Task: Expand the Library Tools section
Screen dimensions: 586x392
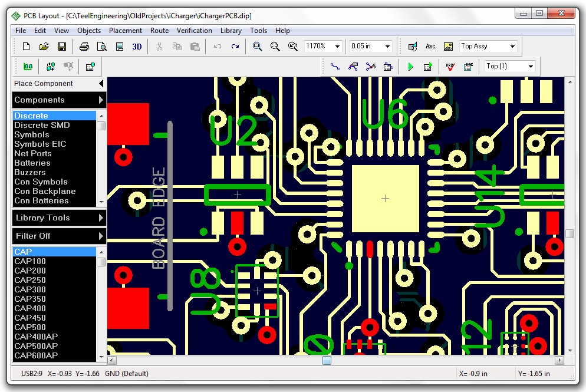Action: point(58,218)
